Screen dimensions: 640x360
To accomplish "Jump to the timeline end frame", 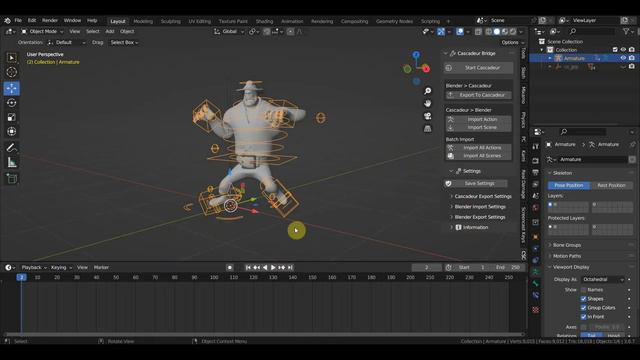I will [x=290, y=267].
